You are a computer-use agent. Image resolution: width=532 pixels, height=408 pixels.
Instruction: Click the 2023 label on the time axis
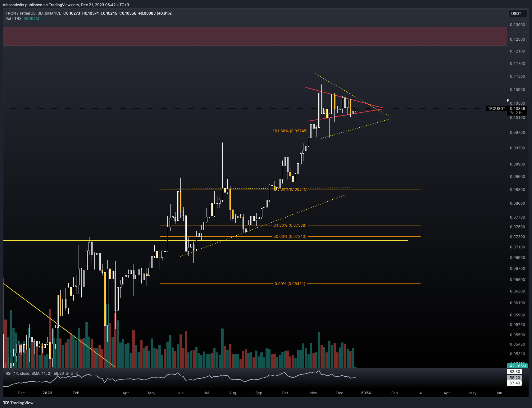coord(47,393)
